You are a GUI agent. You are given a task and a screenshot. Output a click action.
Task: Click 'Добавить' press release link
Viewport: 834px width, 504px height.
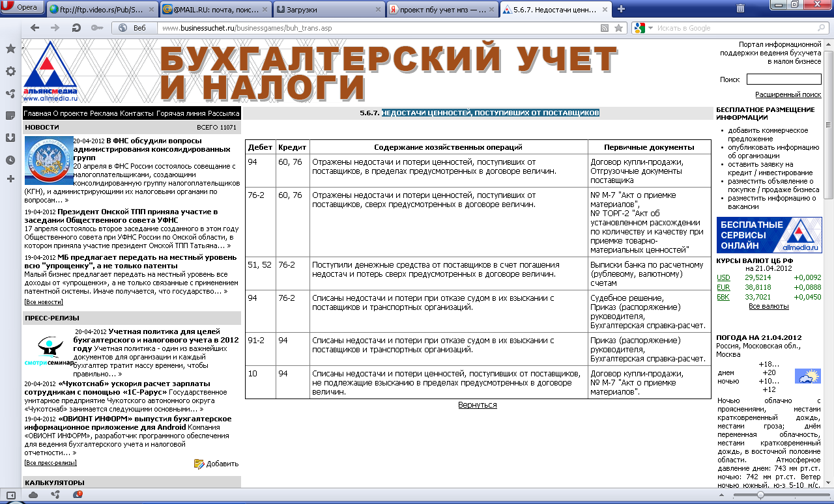pyautogui.click(x=216, y=464)
